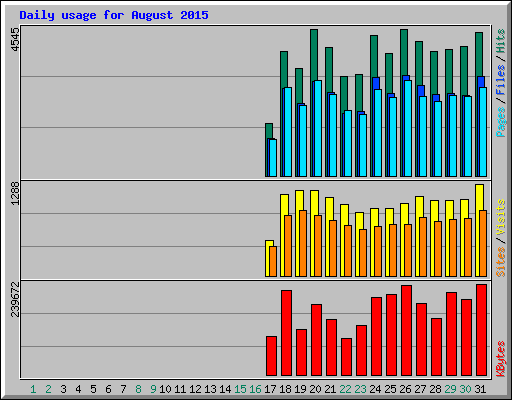Select the red KBytes bar for day 31
512x400 pixels.
(481, 330)
